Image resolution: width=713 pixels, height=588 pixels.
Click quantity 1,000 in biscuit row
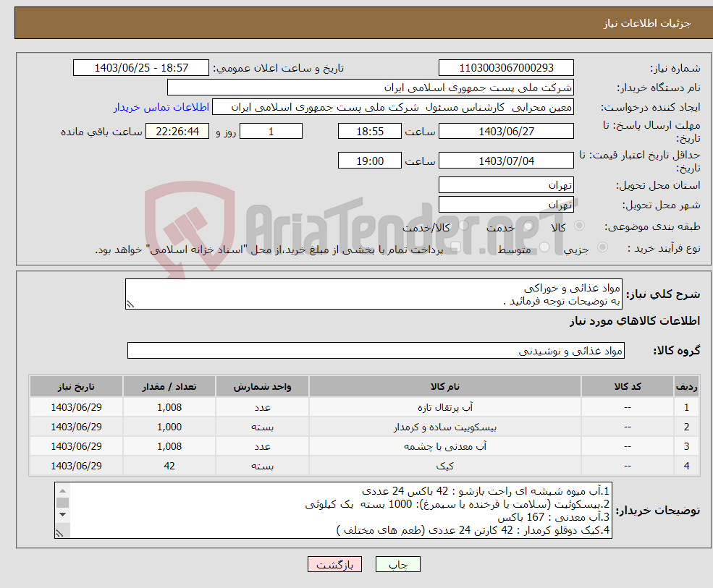pyautogui.click(x=169, y=427)
